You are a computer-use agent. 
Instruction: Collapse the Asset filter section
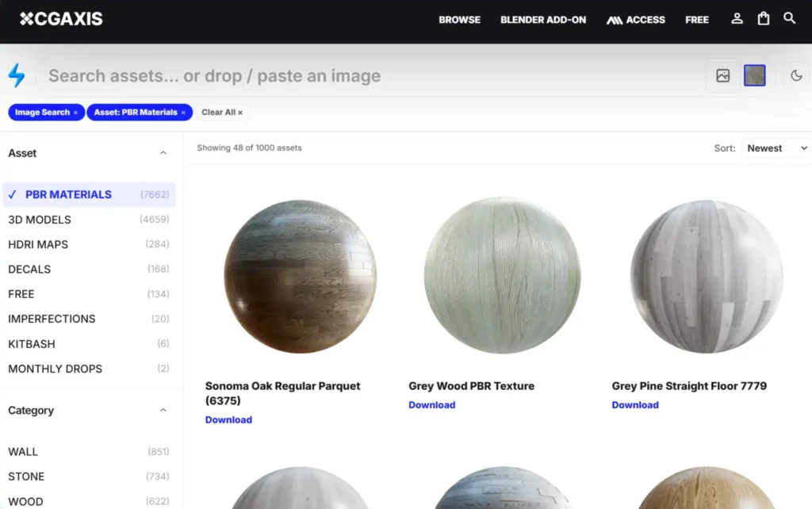[163, 153]
